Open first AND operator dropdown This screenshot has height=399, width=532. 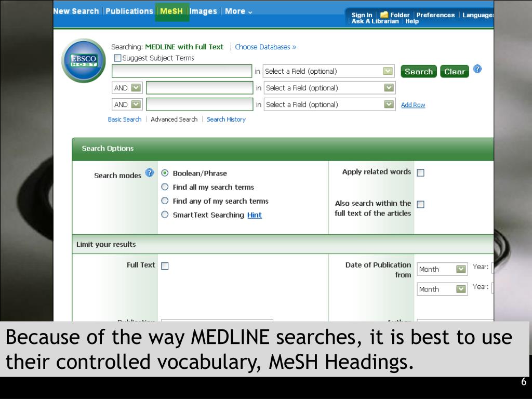[x=127, y=88]
